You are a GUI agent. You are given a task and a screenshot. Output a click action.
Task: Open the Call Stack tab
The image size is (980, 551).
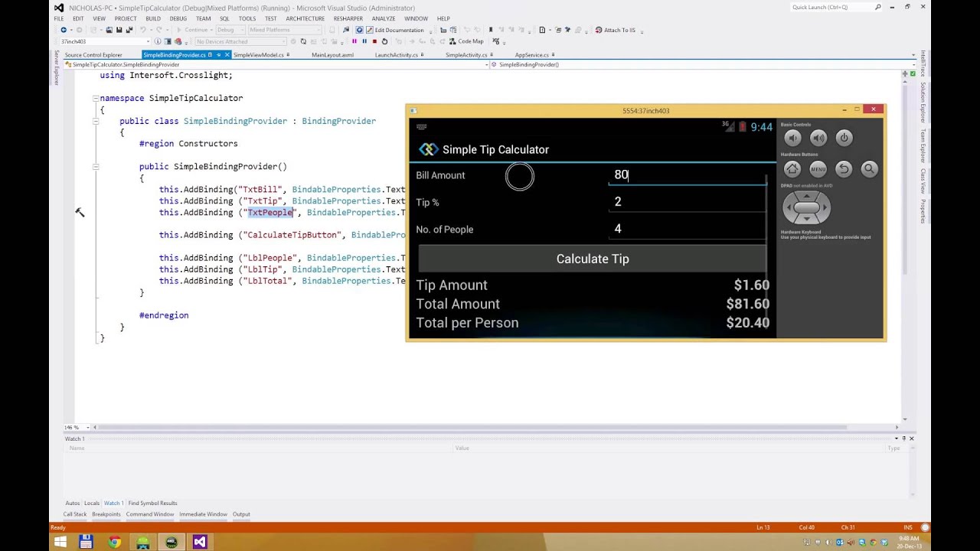tap(75, 514)
